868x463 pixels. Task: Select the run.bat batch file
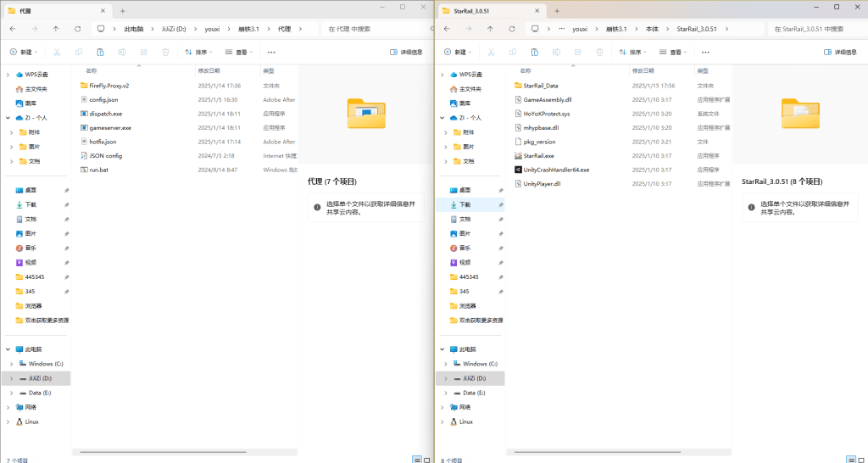click(x=99, y=170)
